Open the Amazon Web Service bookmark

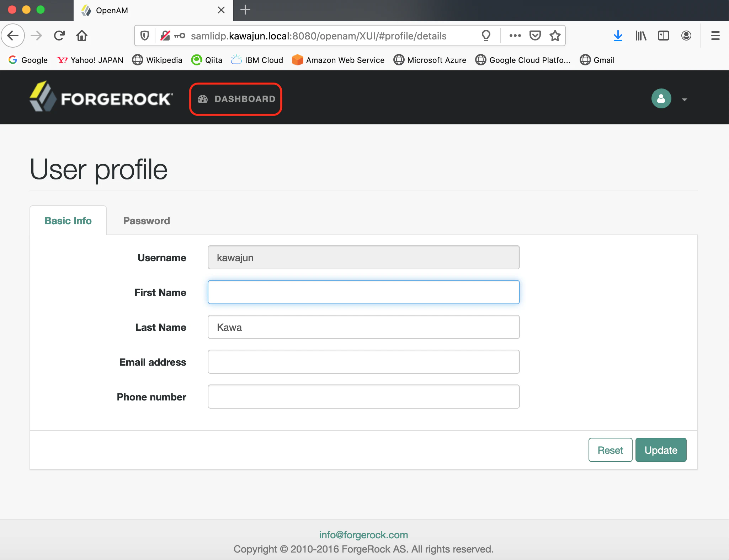(338, 60)
